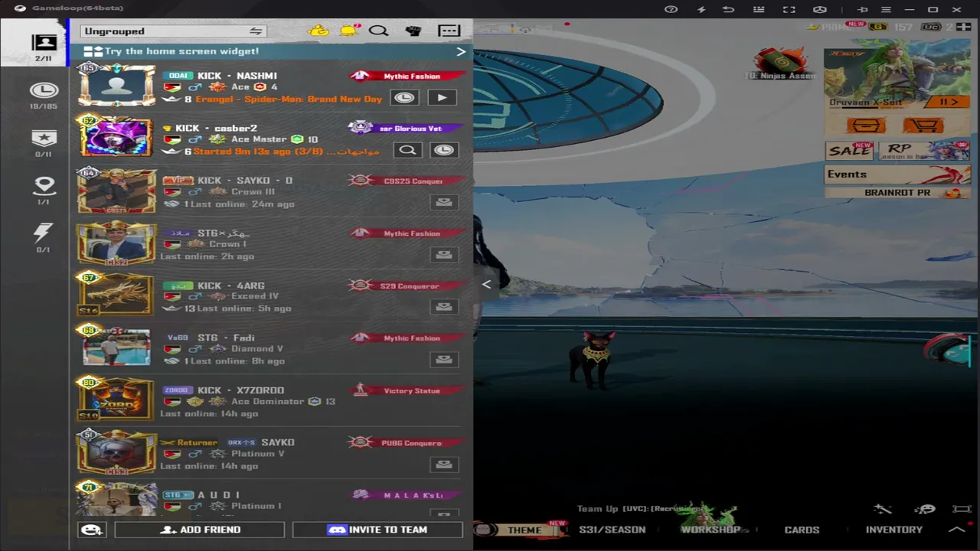Screen dimensions: 980x551
Task: Open the Events banner
Action: click(x=897, y=174)
